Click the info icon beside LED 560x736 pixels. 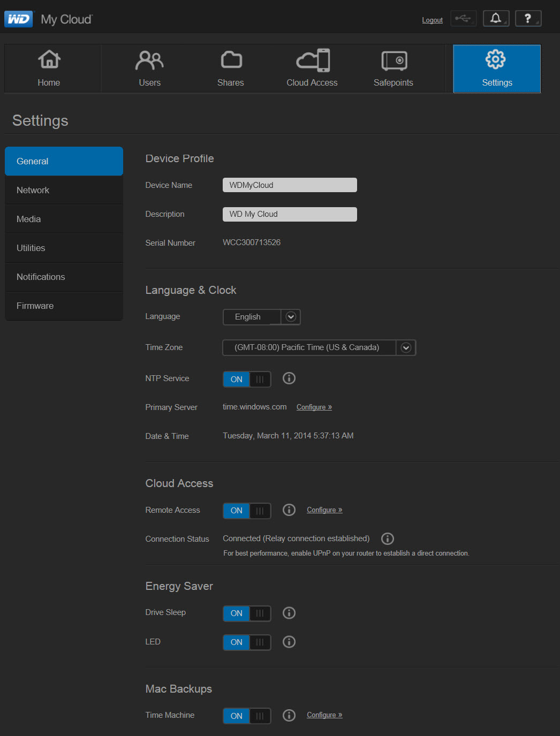(x=289, y=642)
